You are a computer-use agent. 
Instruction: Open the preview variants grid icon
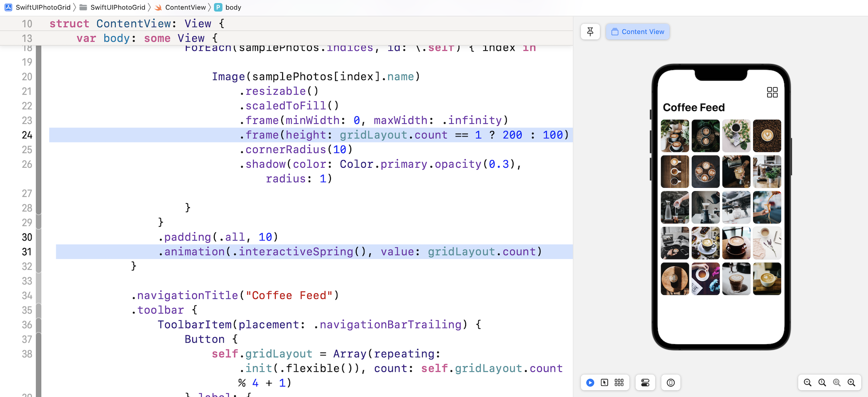[x=619, y=383]
